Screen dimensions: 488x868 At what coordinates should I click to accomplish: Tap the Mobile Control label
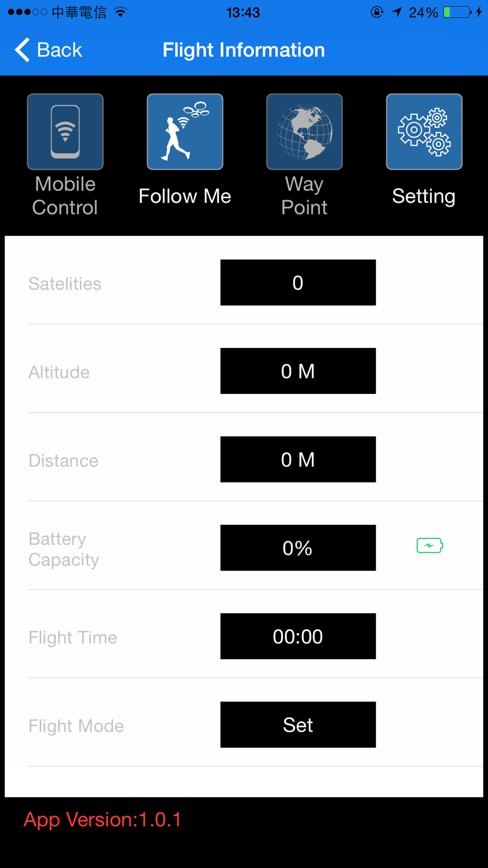(x=65, y=196)
